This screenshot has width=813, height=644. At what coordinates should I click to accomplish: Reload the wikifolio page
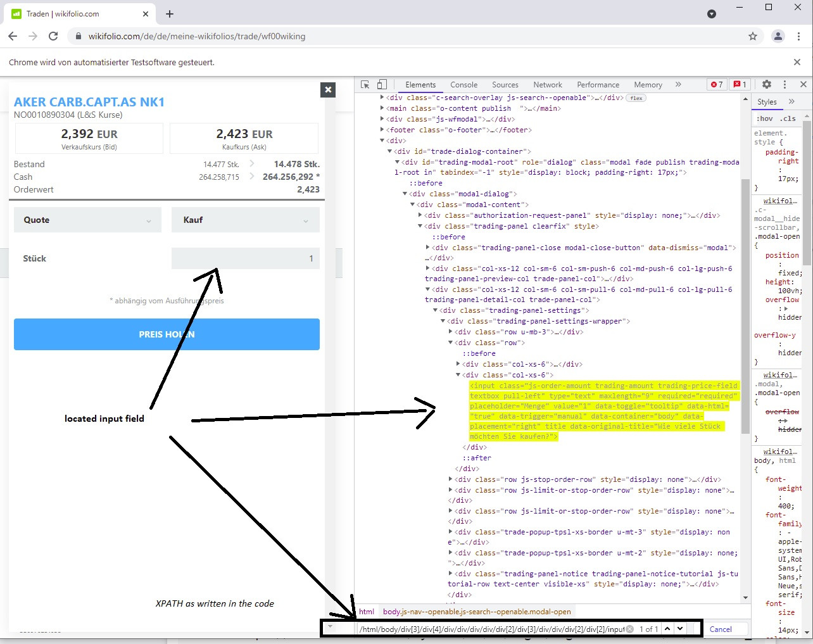53,36
